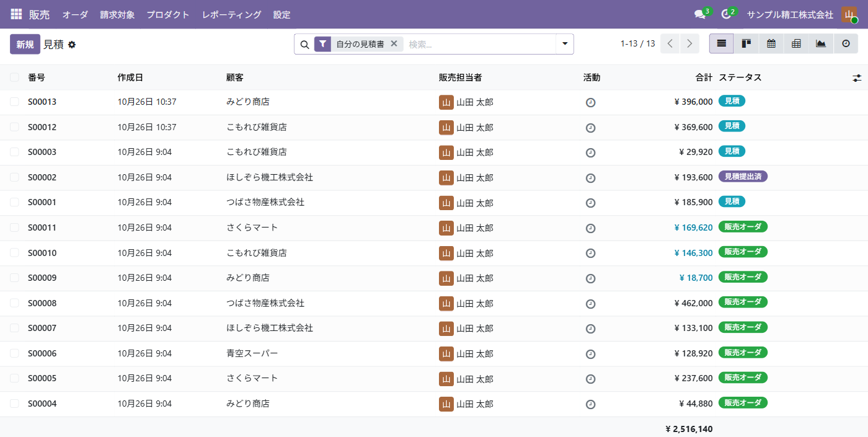Click the search input field

[480, 44]
